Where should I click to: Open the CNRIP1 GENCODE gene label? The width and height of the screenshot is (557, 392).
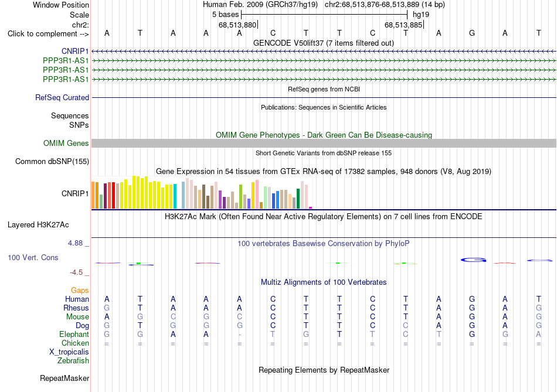tap(75, 52)
